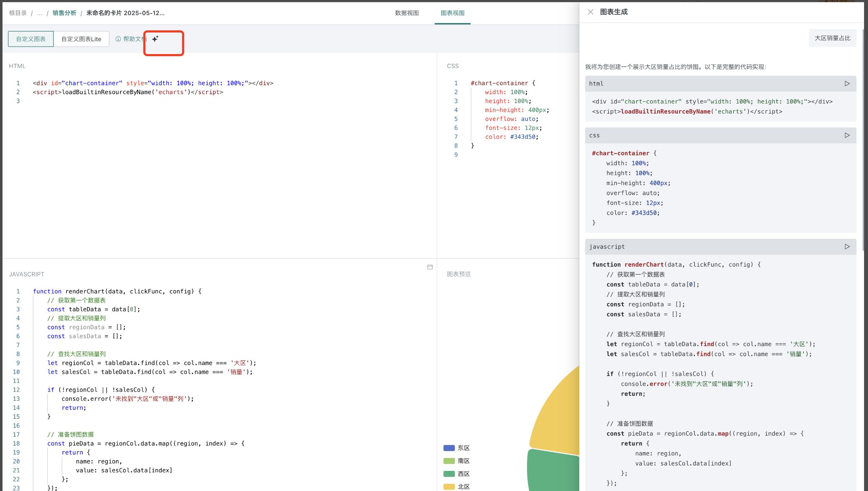
Task: Switch to 自定义图表Lite mode
Action: pyautogui.click(x=81, y=39)
